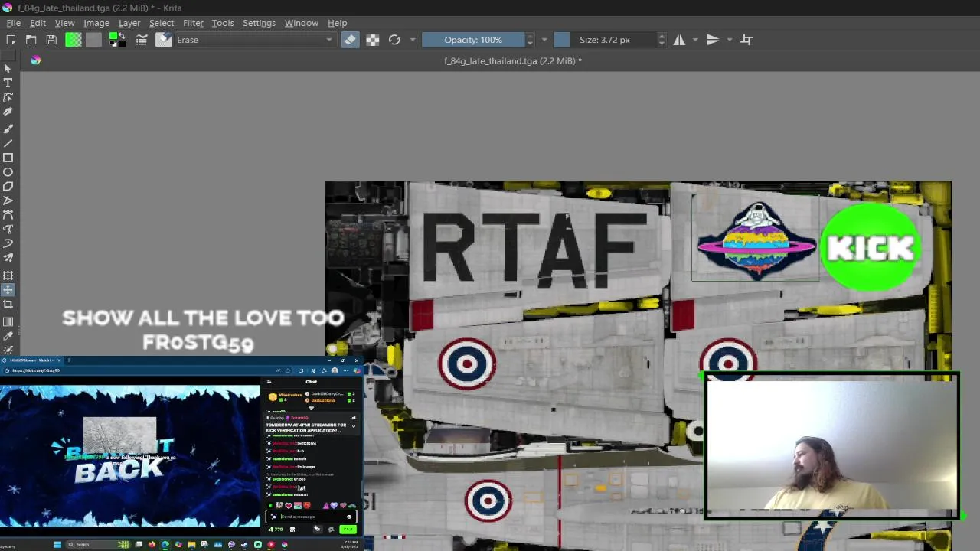The width and height of the screenshot is (980, 551).
Task: Open the Window menu
Action: tap(302, 23)
